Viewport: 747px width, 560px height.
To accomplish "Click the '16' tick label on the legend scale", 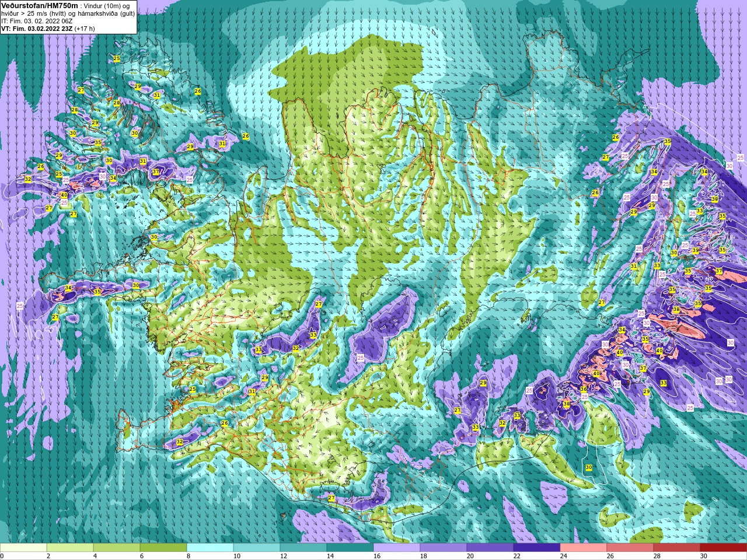I will [x=377, y=556].
